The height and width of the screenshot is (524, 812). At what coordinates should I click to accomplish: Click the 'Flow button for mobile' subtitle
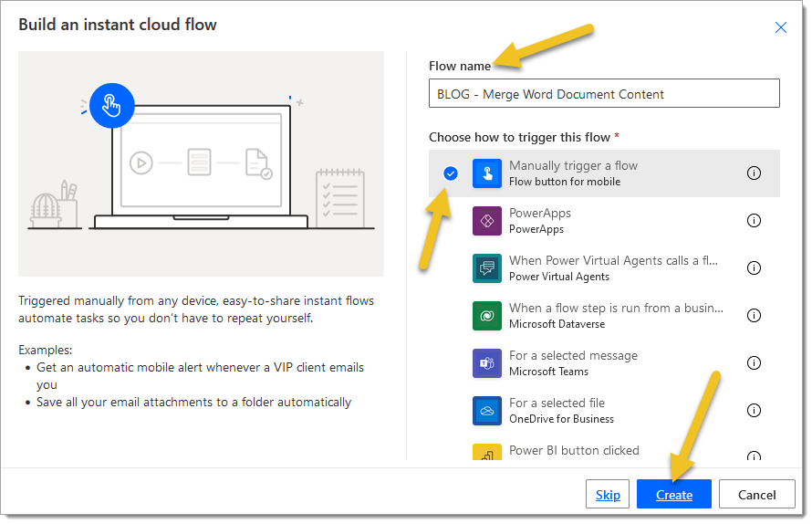pyautogui.click(x=565, y=182)
